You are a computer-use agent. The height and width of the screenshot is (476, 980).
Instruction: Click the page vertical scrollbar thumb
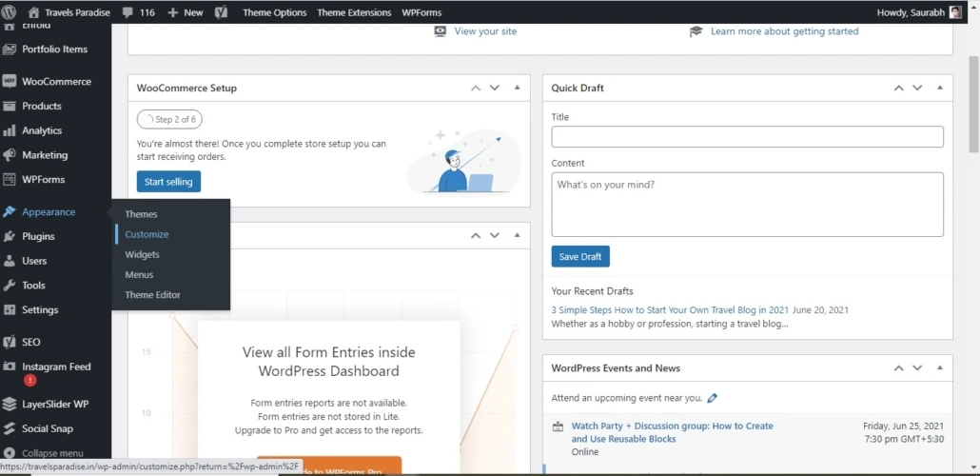point(973,104)
